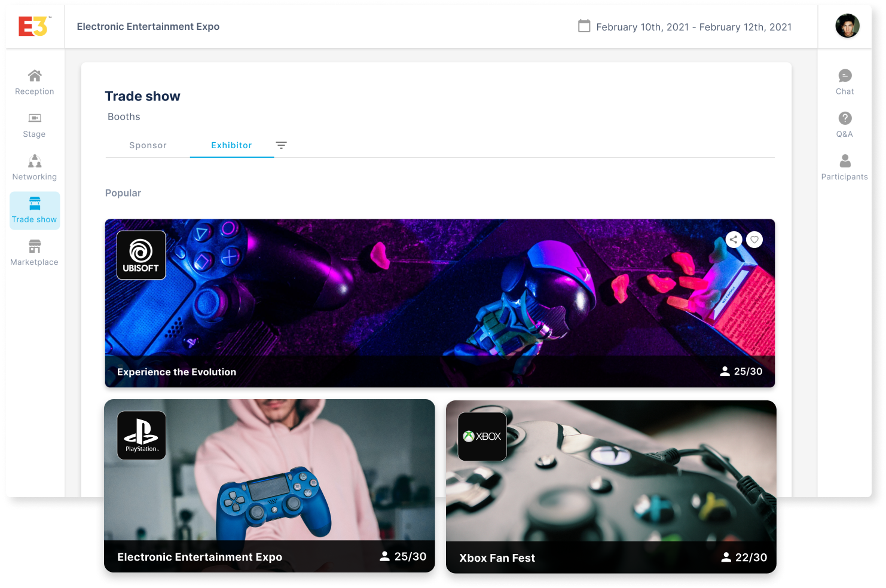Viewport: 886px width, 588px height.
Task: Switch to the Sponsor tab
Action: (148, 145)
